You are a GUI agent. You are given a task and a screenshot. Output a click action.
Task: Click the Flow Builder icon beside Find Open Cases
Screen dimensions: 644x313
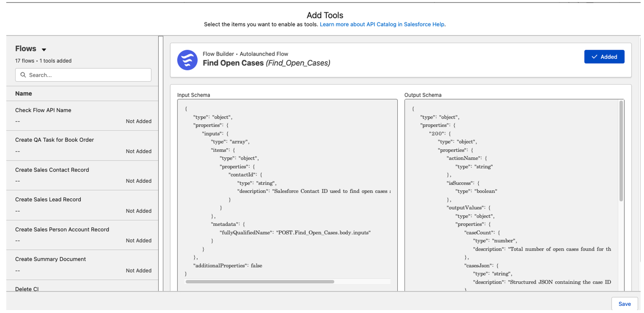[x=187, y=60]
